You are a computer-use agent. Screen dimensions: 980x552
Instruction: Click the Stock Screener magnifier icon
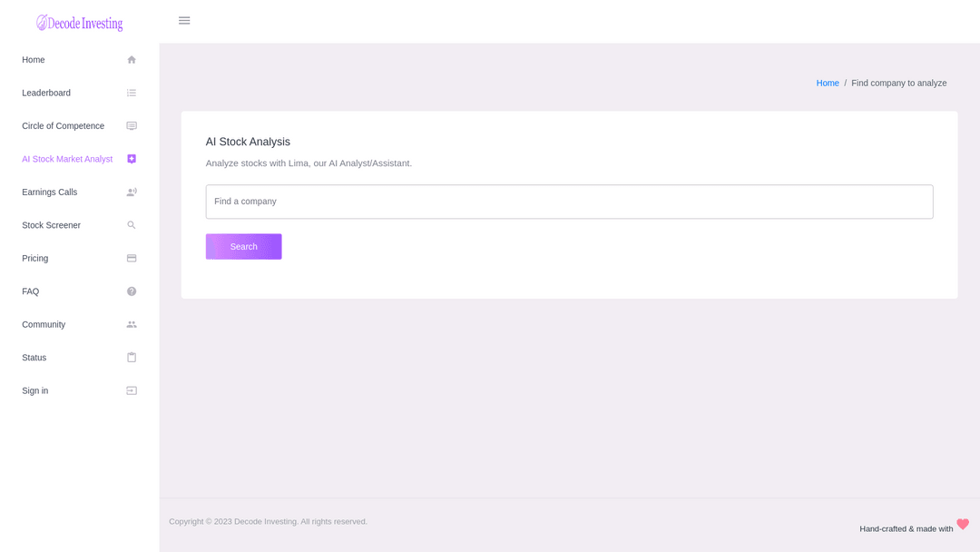(132, 225)
